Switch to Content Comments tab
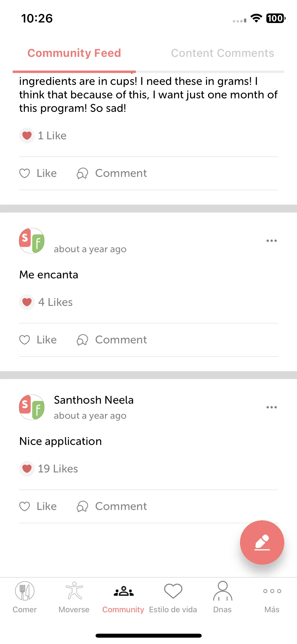 (223, 53)
